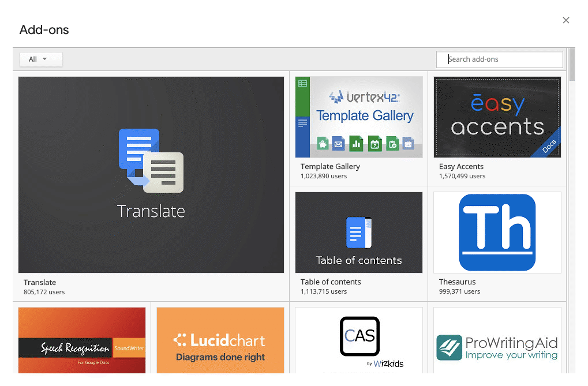Expand the All category dropdown
Viewport: 588px width, 386px height.
[x=41, y=59]
